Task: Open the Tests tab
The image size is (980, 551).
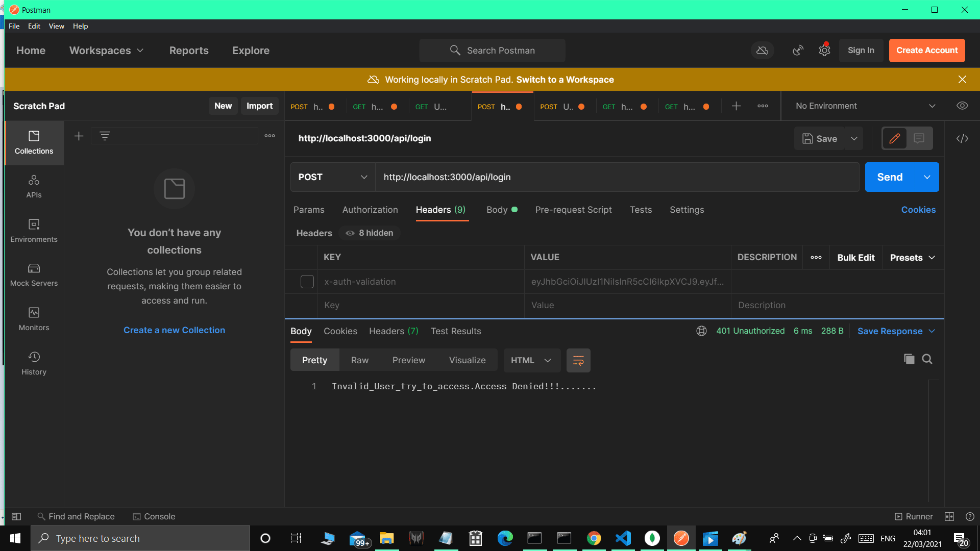Action: pyautogui.click(x=641, y=210)
